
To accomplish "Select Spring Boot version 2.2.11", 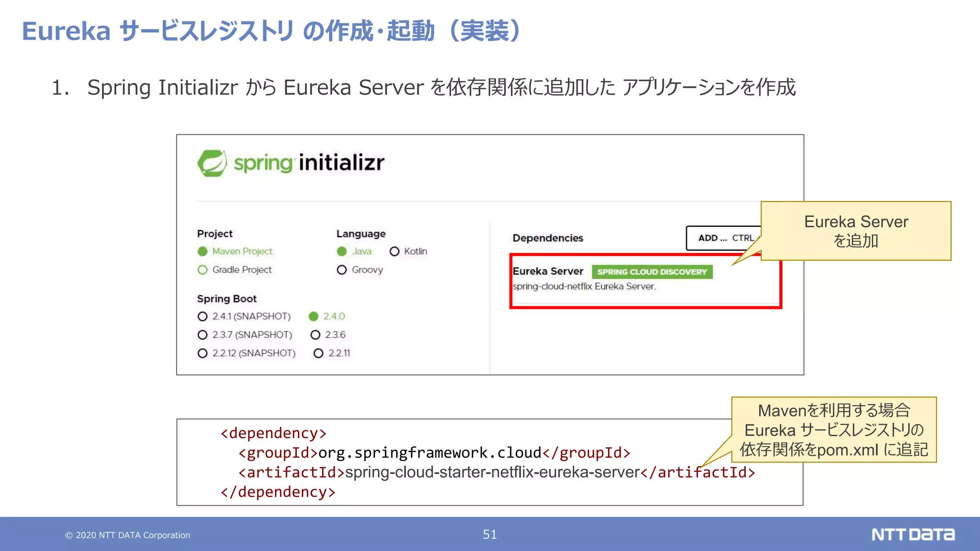I will (x=318, y=353).
